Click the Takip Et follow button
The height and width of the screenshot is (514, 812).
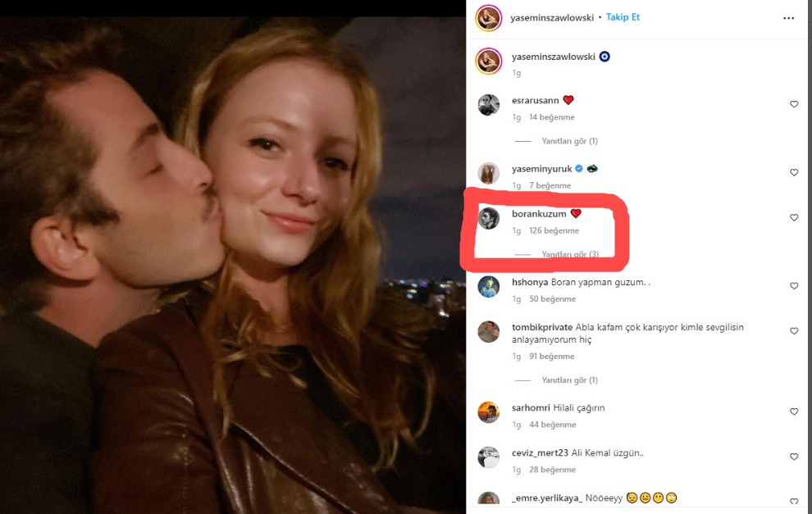point(623,17)
